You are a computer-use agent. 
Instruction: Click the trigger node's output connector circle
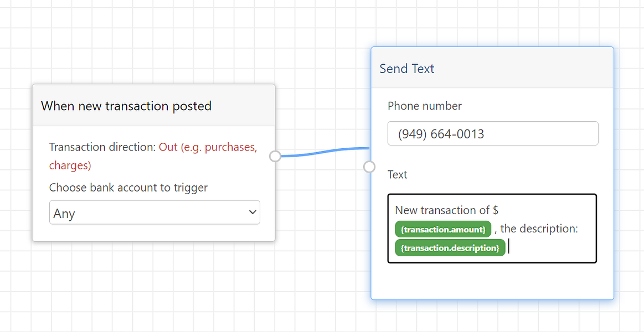275,156
